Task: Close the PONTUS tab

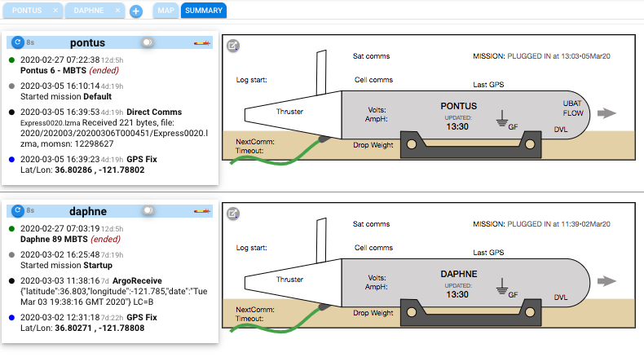Action: click(55, 11)
